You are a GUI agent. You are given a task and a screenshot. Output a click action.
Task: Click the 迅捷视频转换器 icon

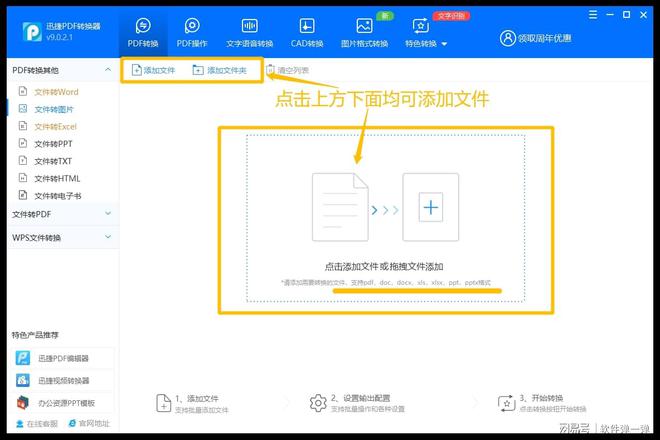coord(23,380)
